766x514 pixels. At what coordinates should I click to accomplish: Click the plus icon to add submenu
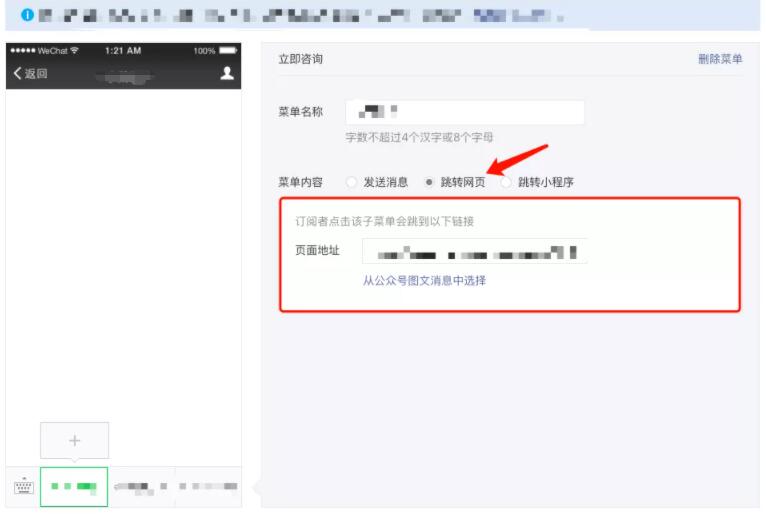pyautogui.click(x=74, y=441)
